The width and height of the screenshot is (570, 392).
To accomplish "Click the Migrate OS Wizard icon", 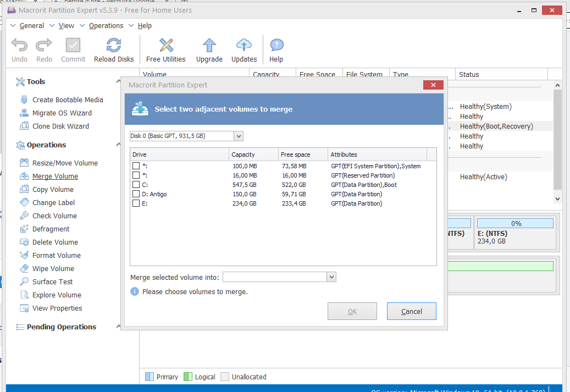I will [x=24, y=113].
